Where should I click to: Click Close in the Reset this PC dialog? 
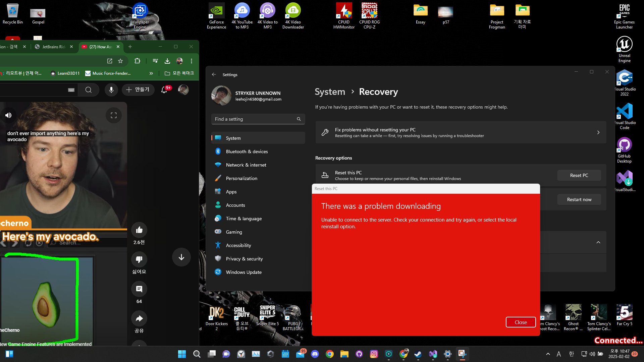[521, 322]
